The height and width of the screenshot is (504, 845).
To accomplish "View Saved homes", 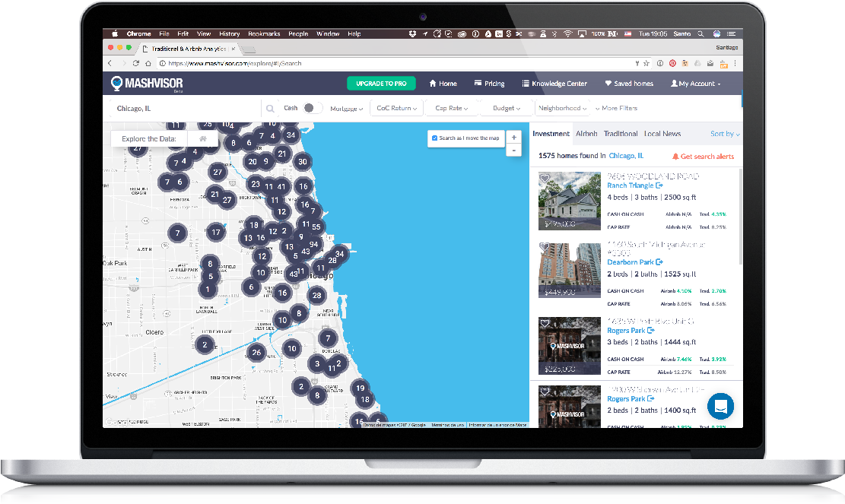I will pyautogui.click(x=629, y=84).
